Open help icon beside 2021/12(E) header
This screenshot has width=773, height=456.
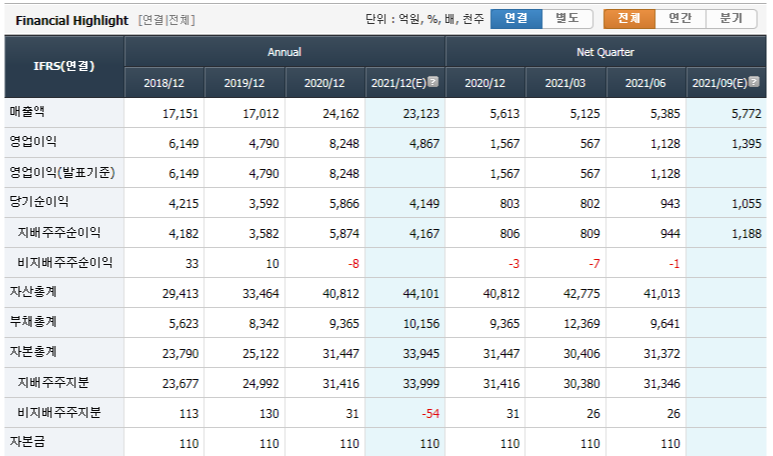click(433, 81)
